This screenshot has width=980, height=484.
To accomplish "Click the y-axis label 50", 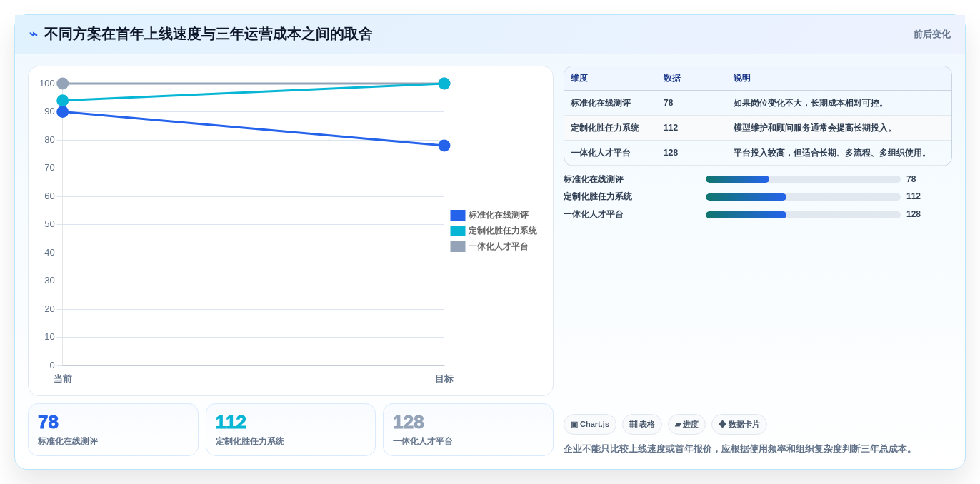I will pyautogui.click(x=50, y=224).
